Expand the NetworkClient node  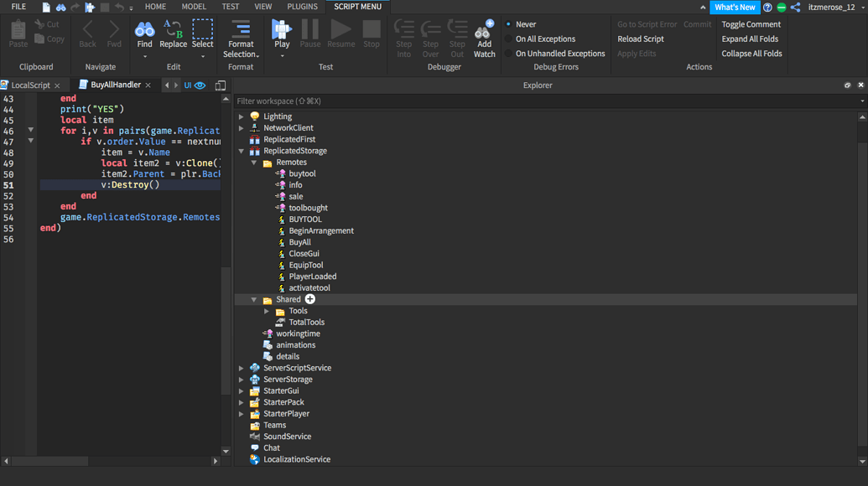tap(242, 127)
